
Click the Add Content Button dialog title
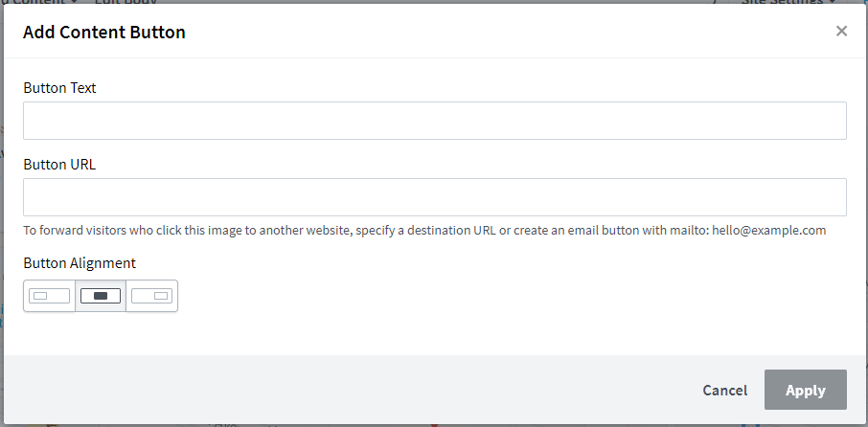click(x=104, y=33)
